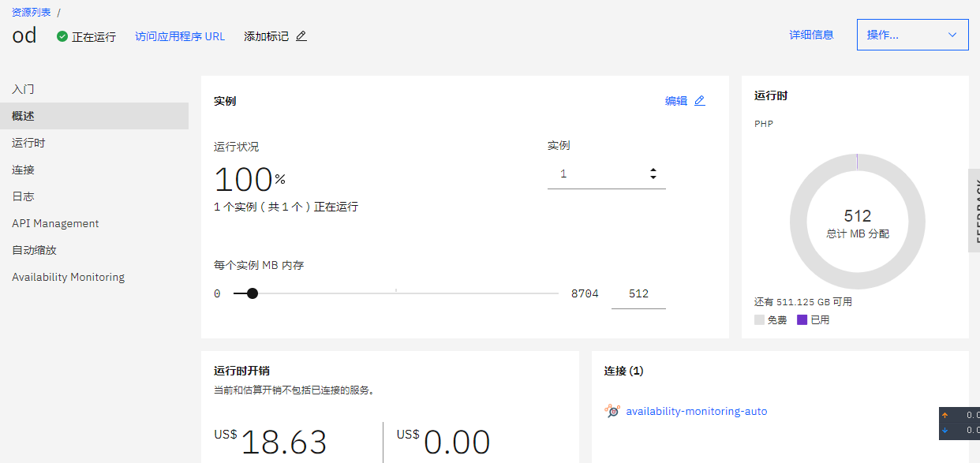Screen dimensions: 980x463
Task: Click the memory per instance slider handle
Action: [252, 293]
